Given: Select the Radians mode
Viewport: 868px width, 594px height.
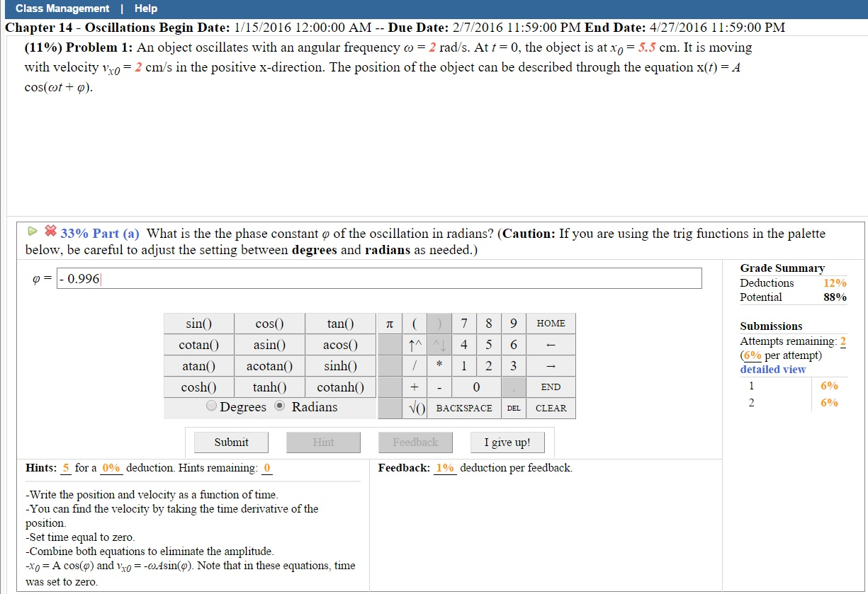Looking at the screenshot, I should (x=280, y=405).
